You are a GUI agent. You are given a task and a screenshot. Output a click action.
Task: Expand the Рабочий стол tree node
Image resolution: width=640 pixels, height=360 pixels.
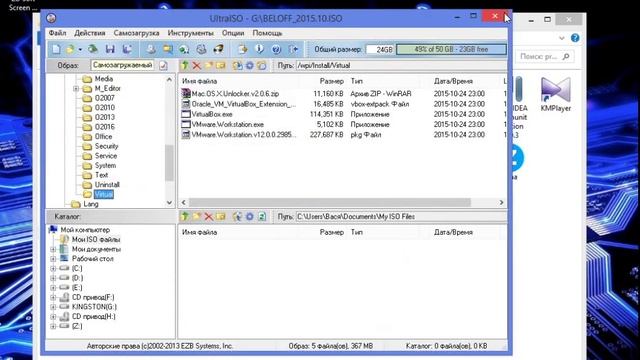click(53, 259)
